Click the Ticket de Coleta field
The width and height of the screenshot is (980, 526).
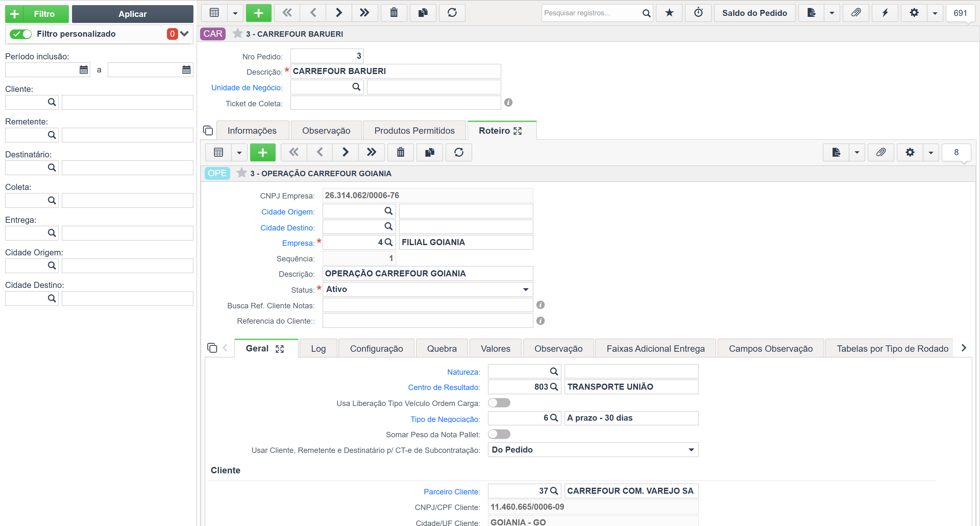coord(396,103)
